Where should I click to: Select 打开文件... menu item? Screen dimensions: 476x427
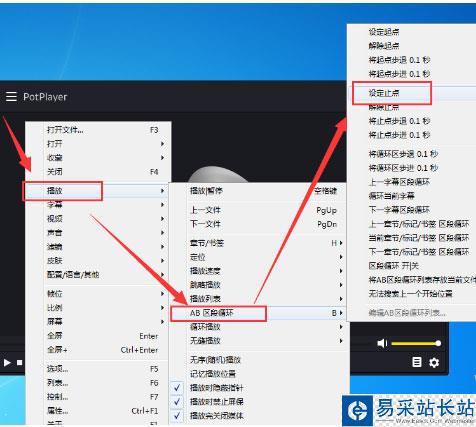(98, 130)
